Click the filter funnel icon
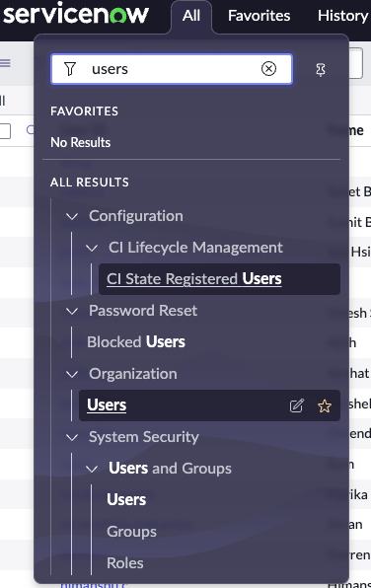The height and width of the screenshot is (588, 371). point(70,69)
